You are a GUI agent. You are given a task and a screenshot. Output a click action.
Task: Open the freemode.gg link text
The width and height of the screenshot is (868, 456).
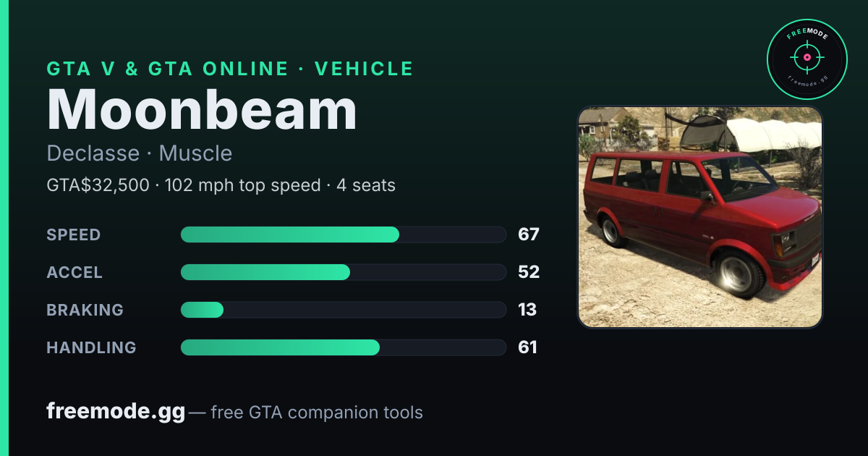[x=116, y=412]
